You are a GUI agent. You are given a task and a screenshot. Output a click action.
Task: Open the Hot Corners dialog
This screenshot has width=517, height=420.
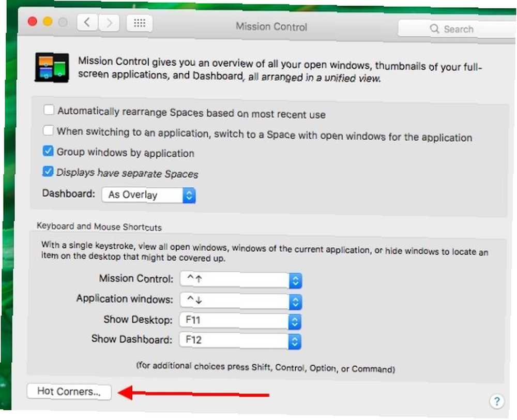[x=69, y=392]
